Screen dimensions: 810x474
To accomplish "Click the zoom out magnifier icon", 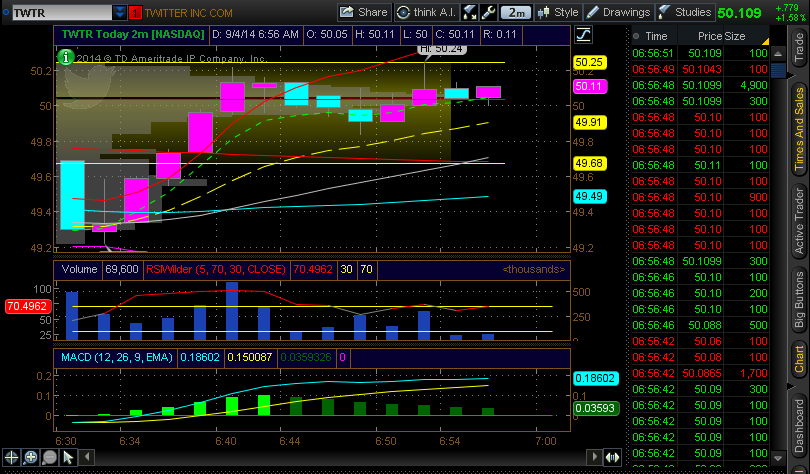I will [50, 457].
